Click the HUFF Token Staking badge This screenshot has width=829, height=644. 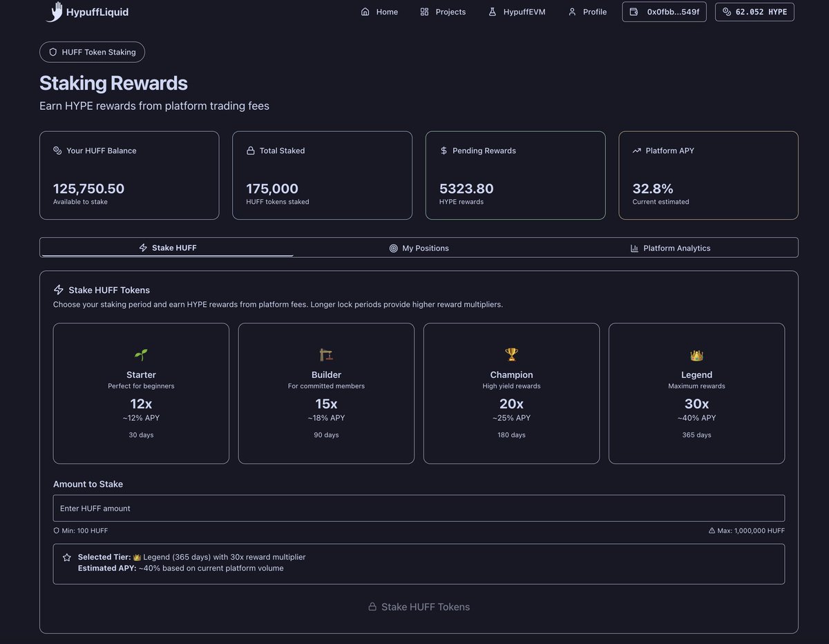pos(92,52)
